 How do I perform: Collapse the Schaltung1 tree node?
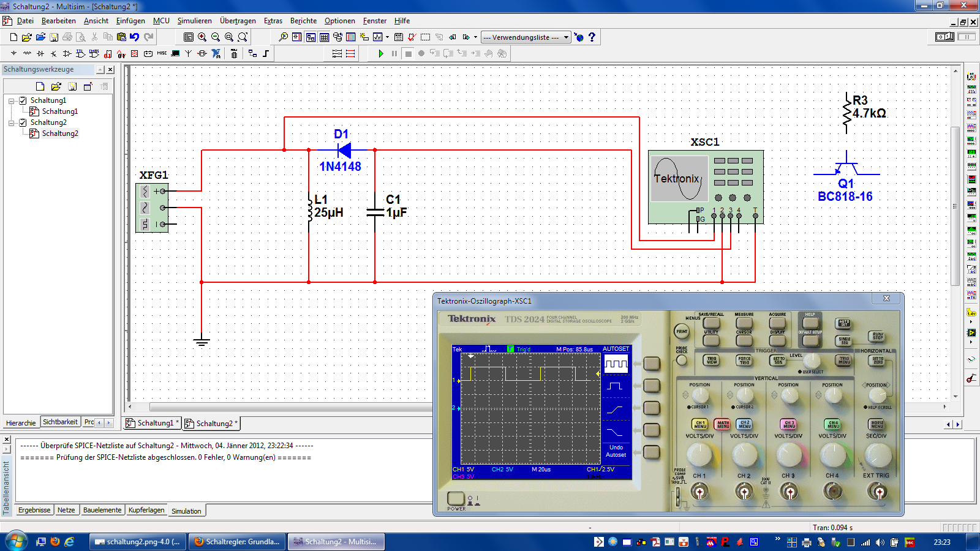[11, 101]
